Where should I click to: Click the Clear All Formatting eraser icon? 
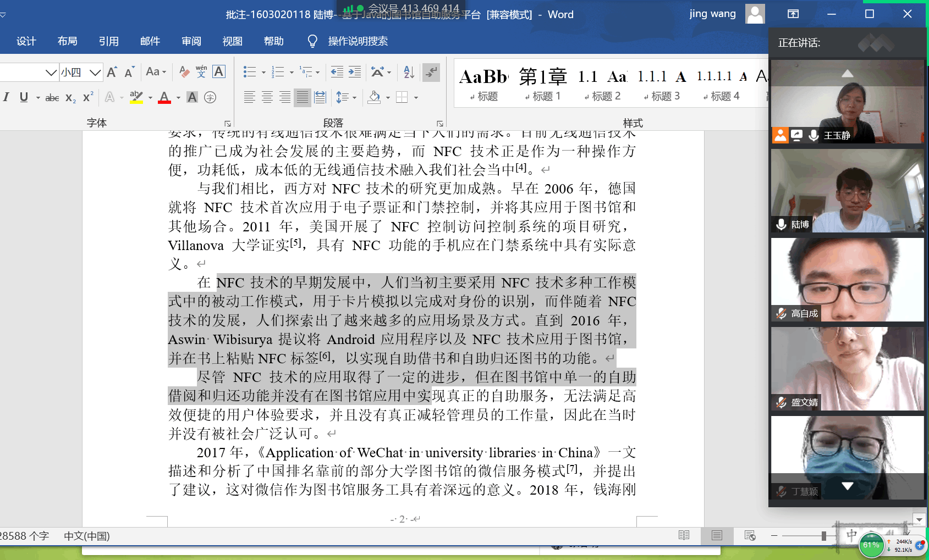pyautogui.click(x=184, y=72)
